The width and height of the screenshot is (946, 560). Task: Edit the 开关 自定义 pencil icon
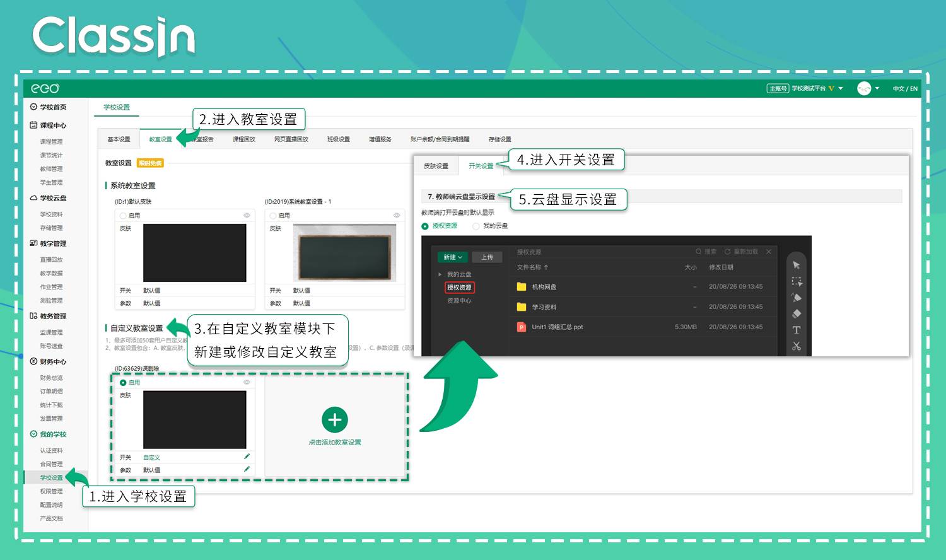pyautogui.click(x=247, y=457)
